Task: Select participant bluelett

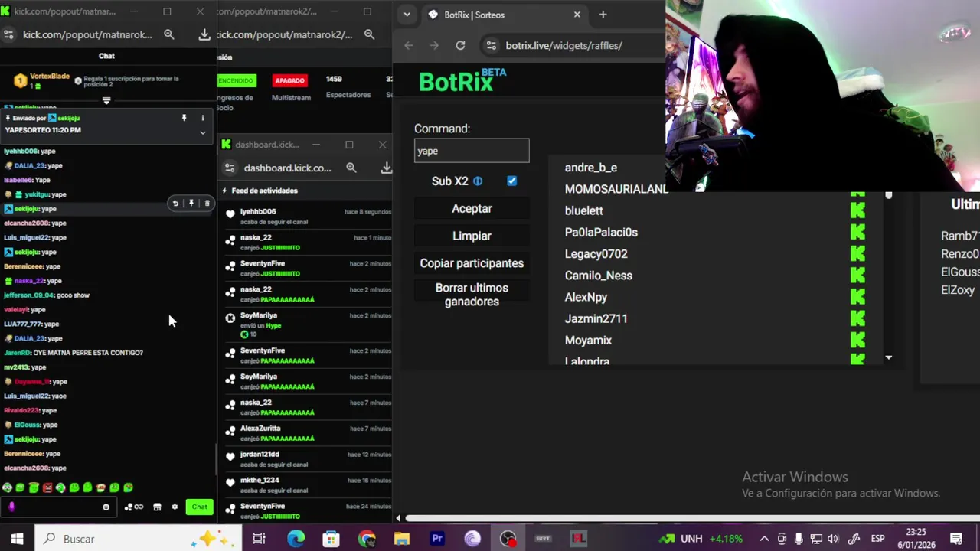Action: pos(584,210)
